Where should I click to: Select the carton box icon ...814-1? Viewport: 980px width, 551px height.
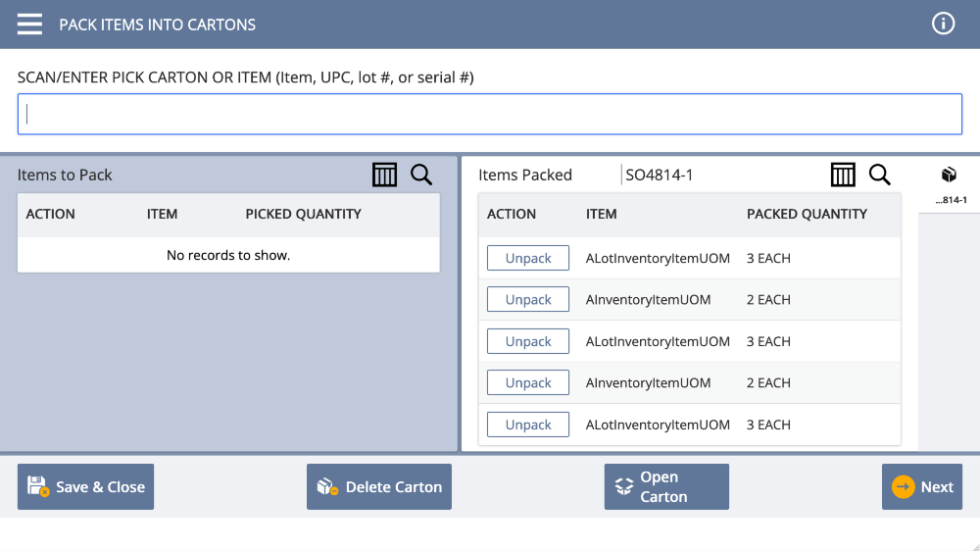(950, 184)
